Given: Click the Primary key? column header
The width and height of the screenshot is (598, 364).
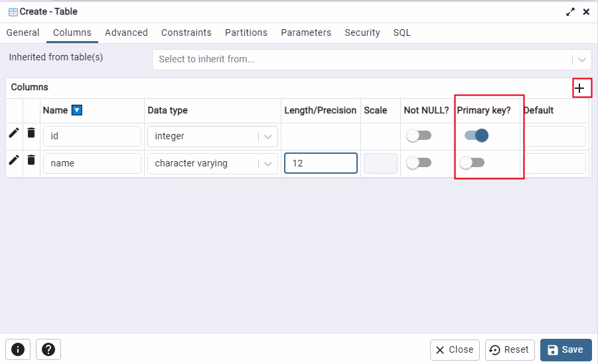Looking at the screenshot, I should tap(484, 111).
